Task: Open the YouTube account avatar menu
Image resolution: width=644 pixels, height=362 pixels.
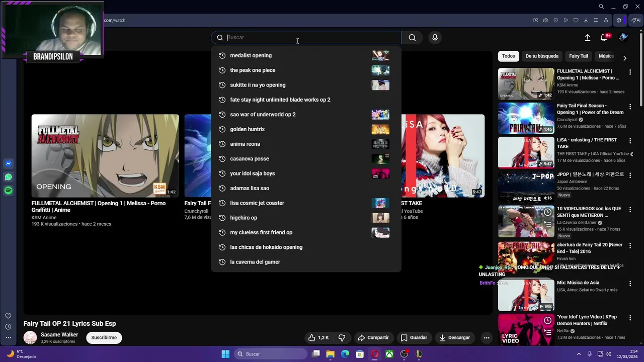Action: click(624, 37)
